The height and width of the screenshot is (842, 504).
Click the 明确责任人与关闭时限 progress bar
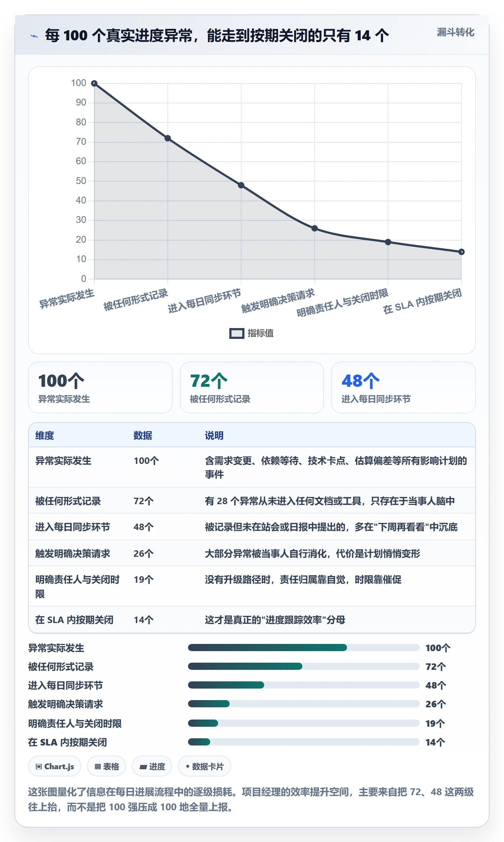click(304, 723)
